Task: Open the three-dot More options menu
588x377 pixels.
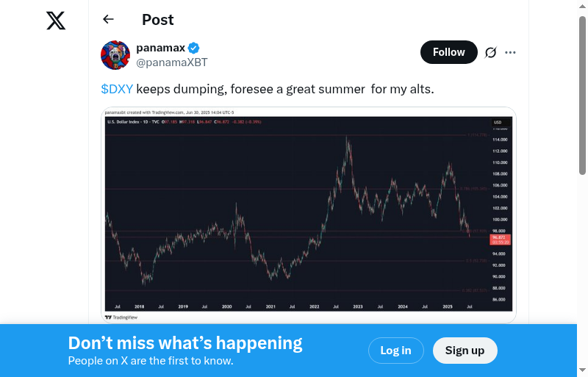Action: [511, 52]
